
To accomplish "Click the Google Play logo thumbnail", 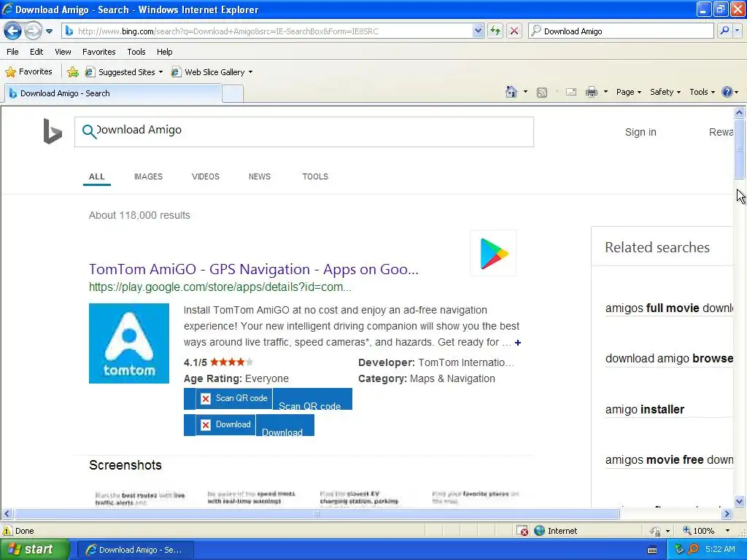I will click(x=493, y=253).
